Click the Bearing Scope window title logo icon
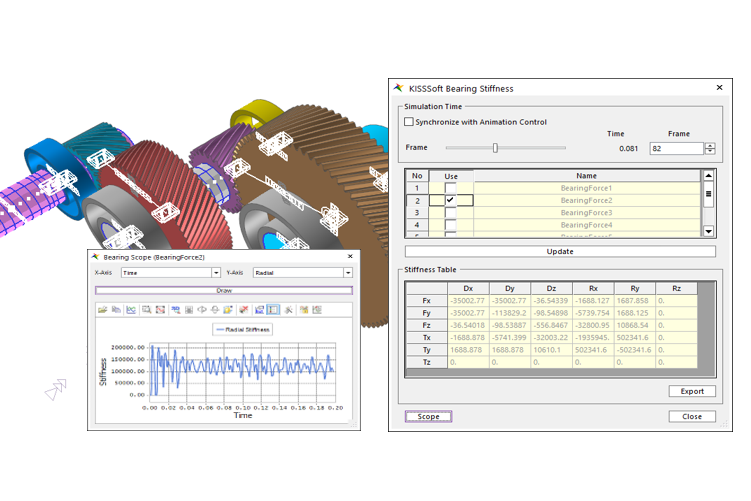The image size is (751, 501). click(95, 257)
